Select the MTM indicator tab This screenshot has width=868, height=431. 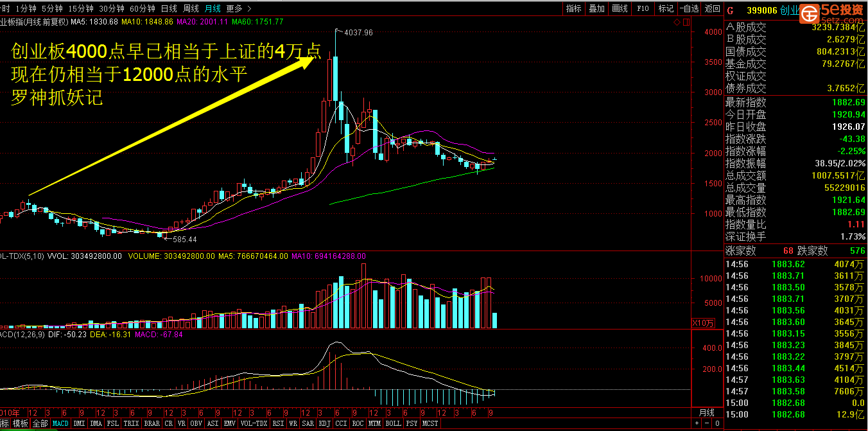tap(376, 424)
